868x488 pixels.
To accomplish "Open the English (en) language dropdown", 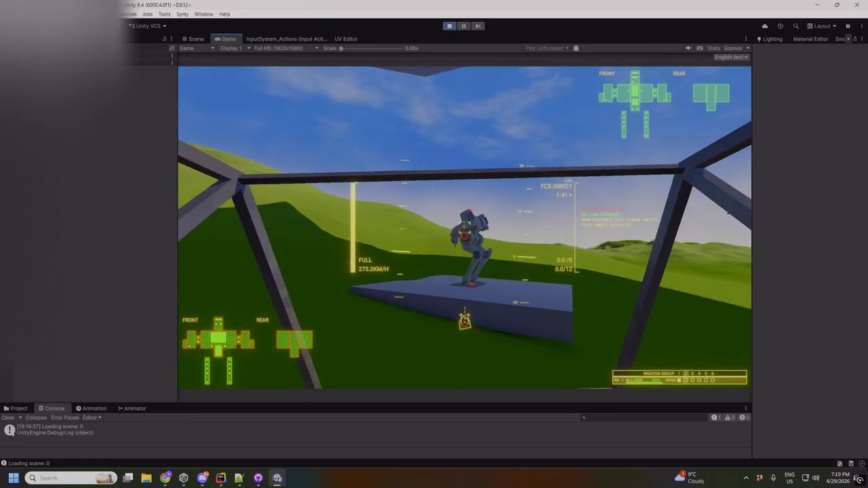I will click(x=731, y=57).
